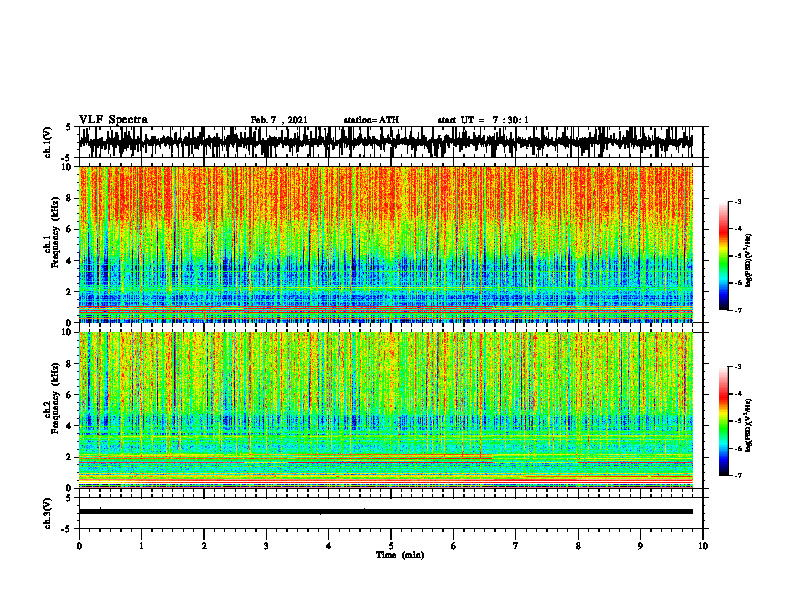
Task: Select the "Time (min)" axis title
Action: (400, 555)
